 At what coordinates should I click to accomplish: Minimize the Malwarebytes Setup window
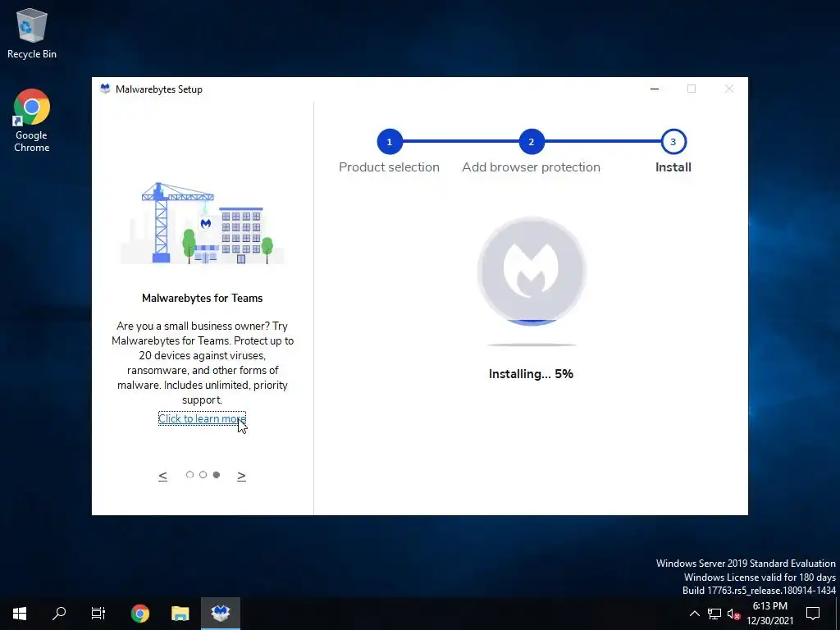click(654, 89)
